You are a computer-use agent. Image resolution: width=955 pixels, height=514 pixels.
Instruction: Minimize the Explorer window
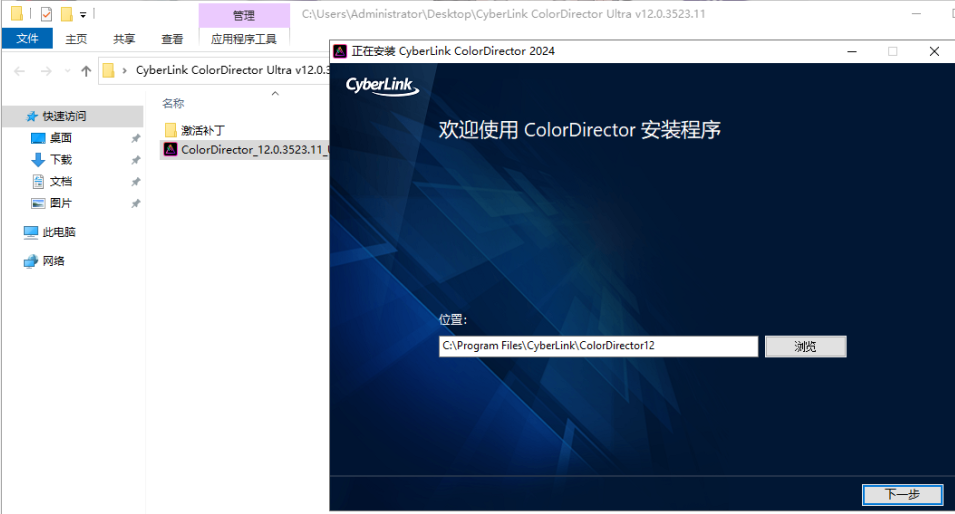916,13
